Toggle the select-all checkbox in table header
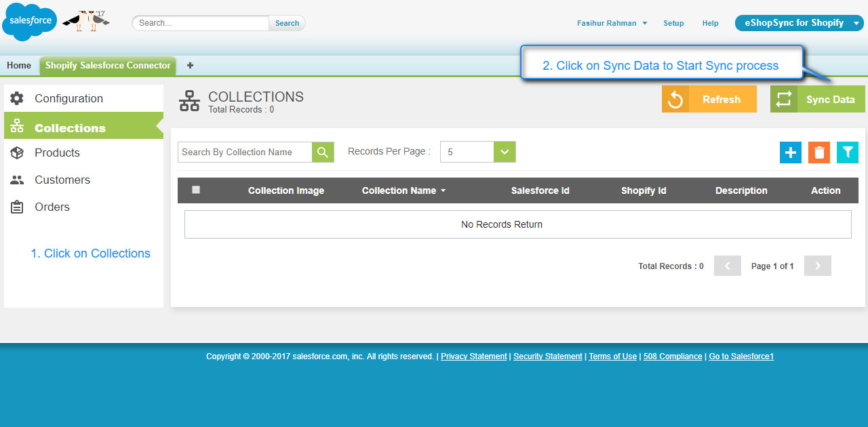 coord(196,190)
